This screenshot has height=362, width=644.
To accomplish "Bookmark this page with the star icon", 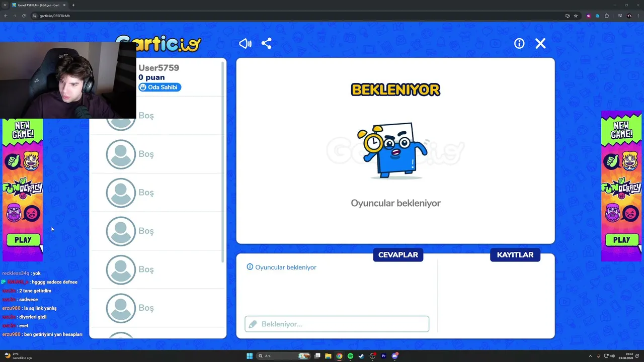I will 576,16.
